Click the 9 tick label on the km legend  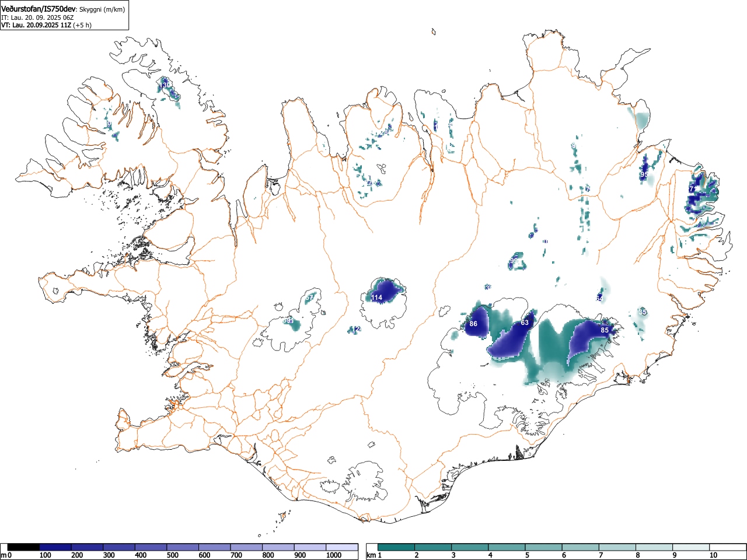674,555
